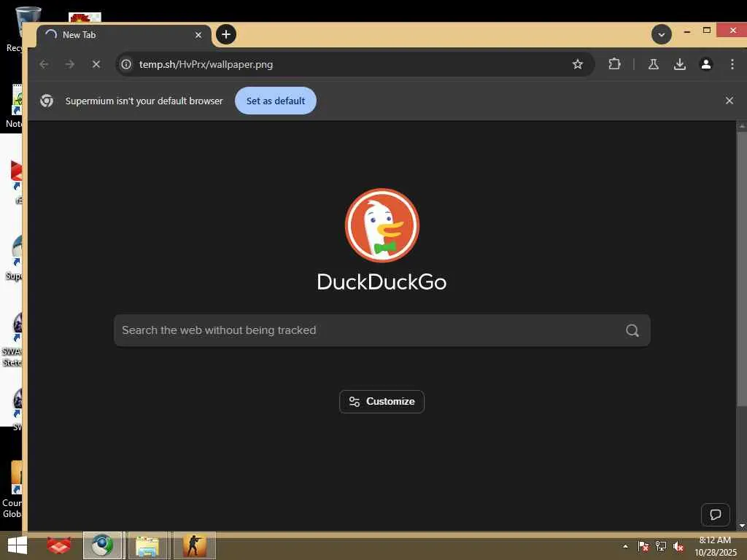Show hidden system tray icons

click(x=625, y=546)
